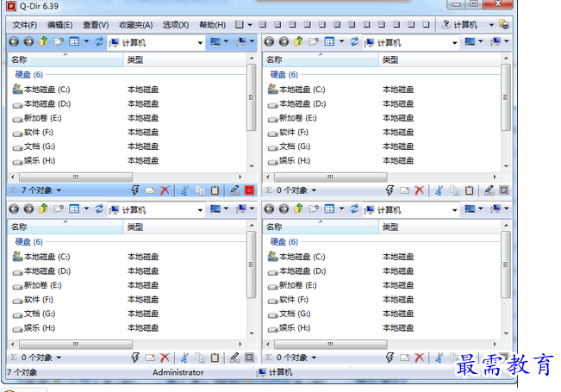Refresh the bottom-right pane
This screenshot has width=561, height=392.
point(354,208)
